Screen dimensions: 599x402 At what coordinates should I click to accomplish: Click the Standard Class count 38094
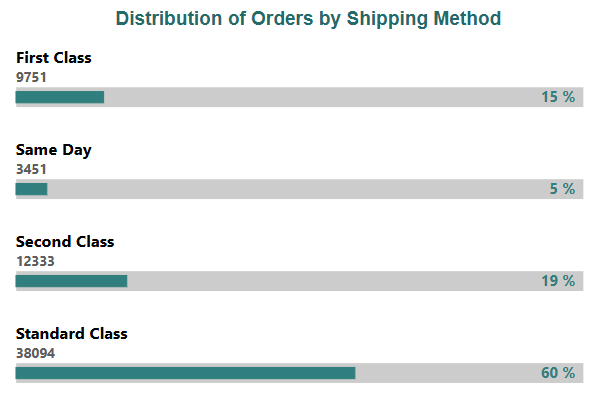pyautogui.click(x=35, y=353)
